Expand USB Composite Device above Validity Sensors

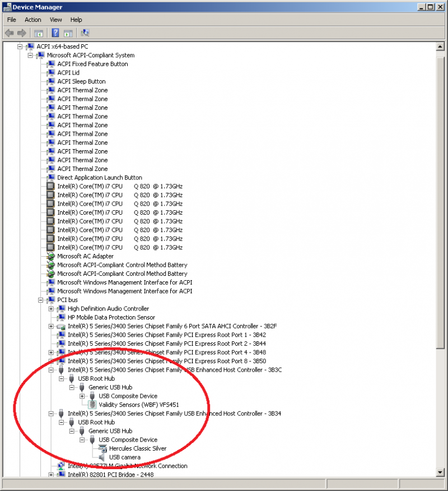pos(82,396)
